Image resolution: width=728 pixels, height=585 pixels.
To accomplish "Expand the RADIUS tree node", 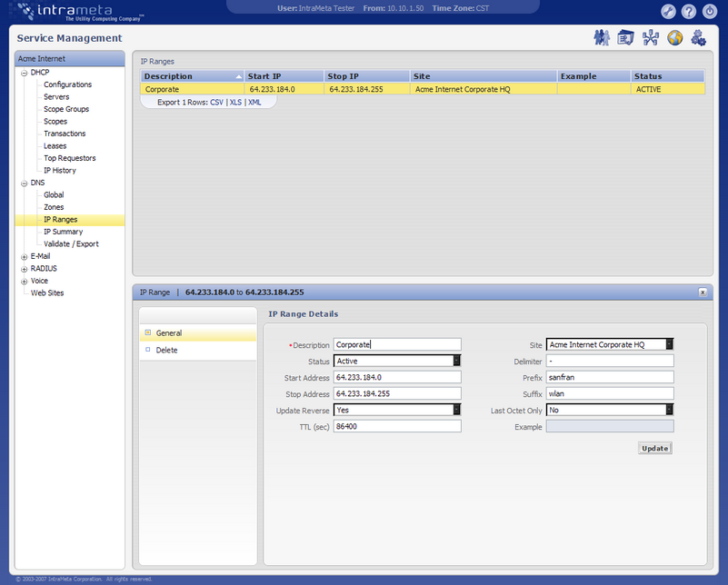I will click(25, 269).
